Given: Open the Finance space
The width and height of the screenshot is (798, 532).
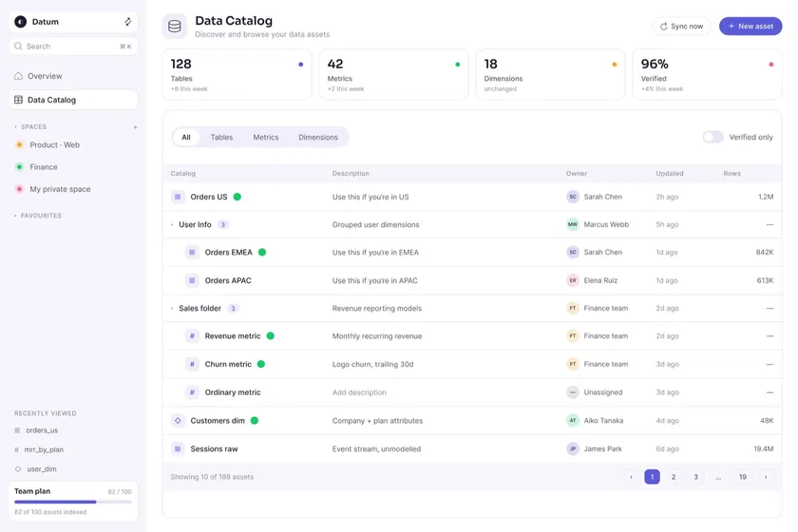Looking at the screenshot, I should click(44, 167).
